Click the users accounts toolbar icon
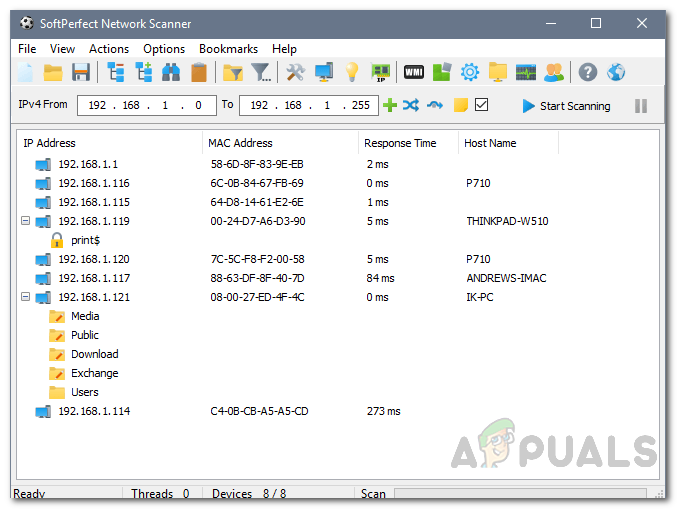The height and width of the screenshot is (509, 677). (x=554, y=72)
